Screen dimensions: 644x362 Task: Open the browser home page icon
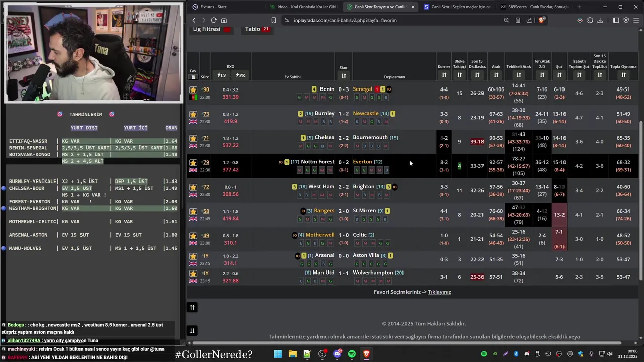[x=224, y=20]
